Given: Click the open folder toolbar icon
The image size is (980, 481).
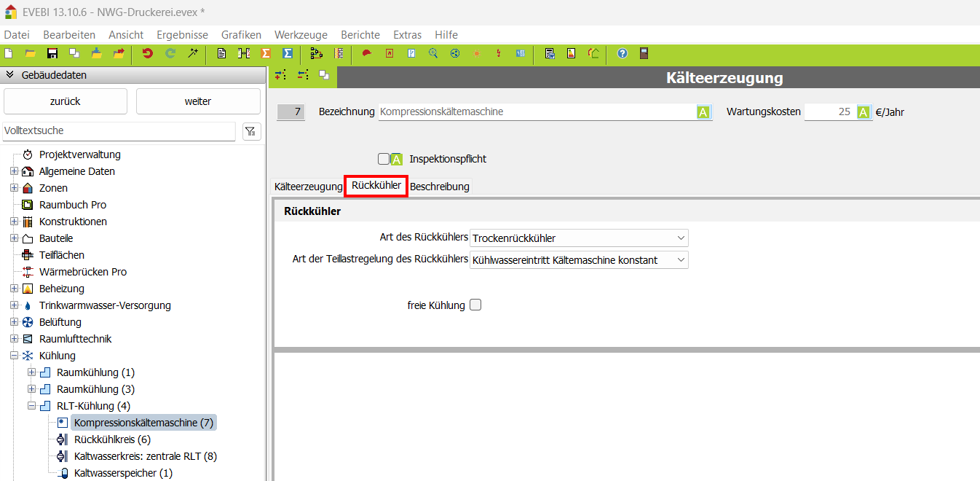Looking at the screenshot, I should click(x=31, y=53).
